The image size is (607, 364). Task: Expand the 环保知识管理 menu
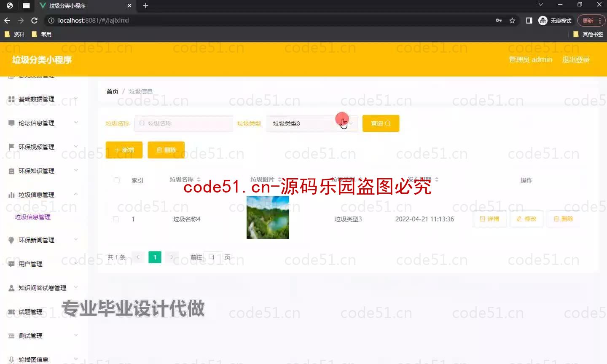[76, 170]
